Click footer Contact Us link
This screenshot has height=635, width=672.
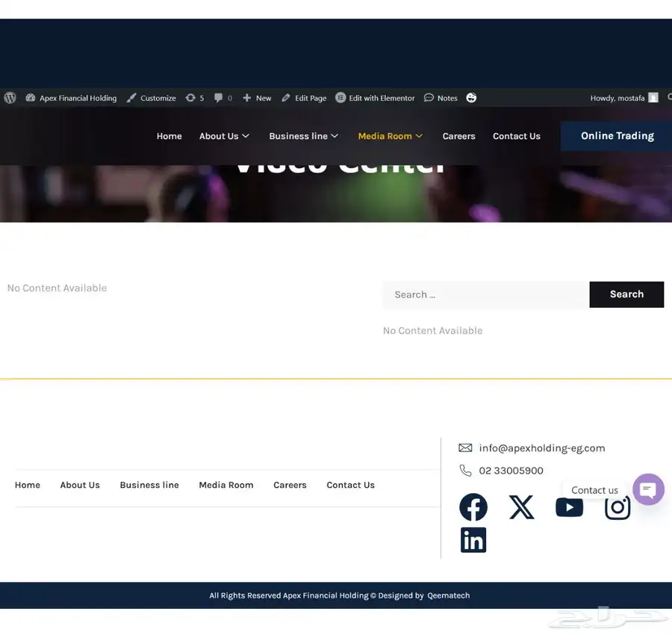tap(351, 485)
